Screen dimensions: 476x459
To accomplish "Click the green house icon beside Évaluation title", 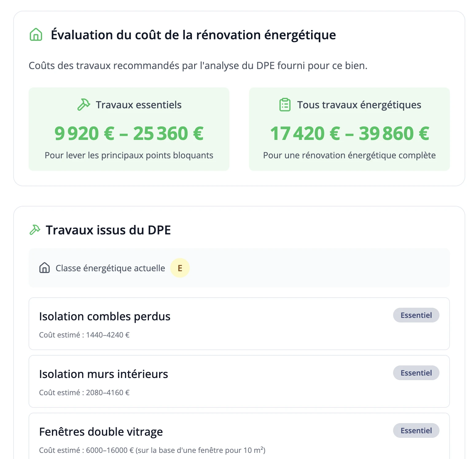I will [x=36, y=35].
